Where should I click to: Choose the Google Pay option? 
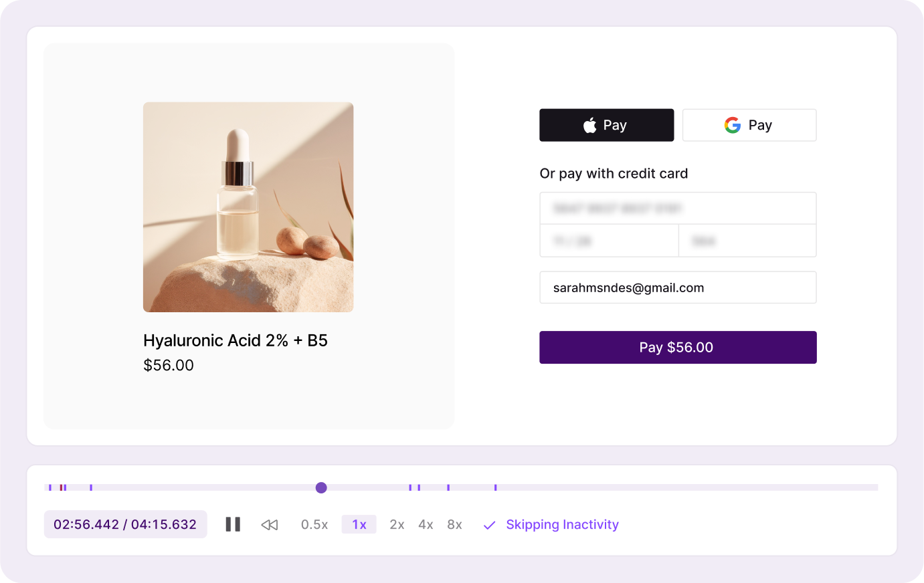(749, 125)
